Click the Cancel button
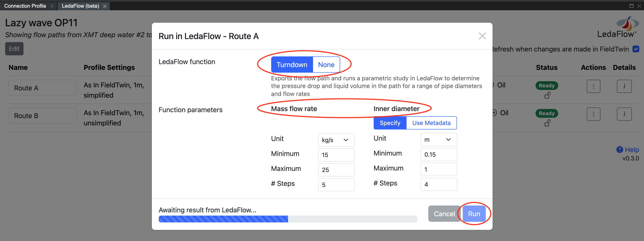644x241 pixels. coord(444,214)
